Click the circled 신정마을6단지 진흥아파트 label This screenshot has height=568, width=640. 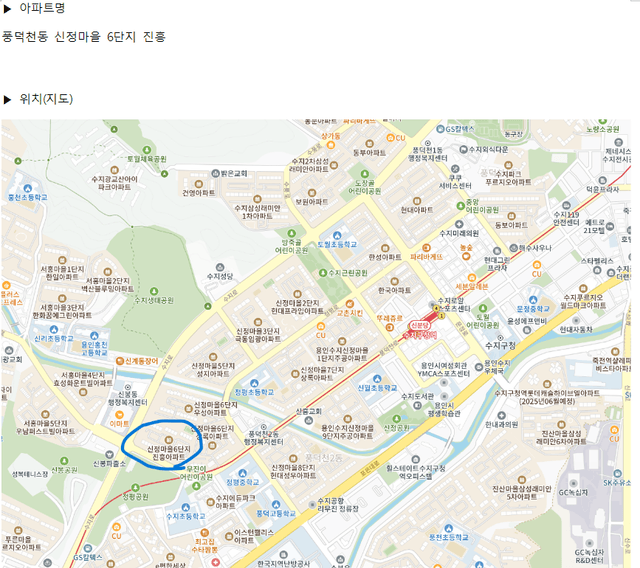(x=169, y=453)
